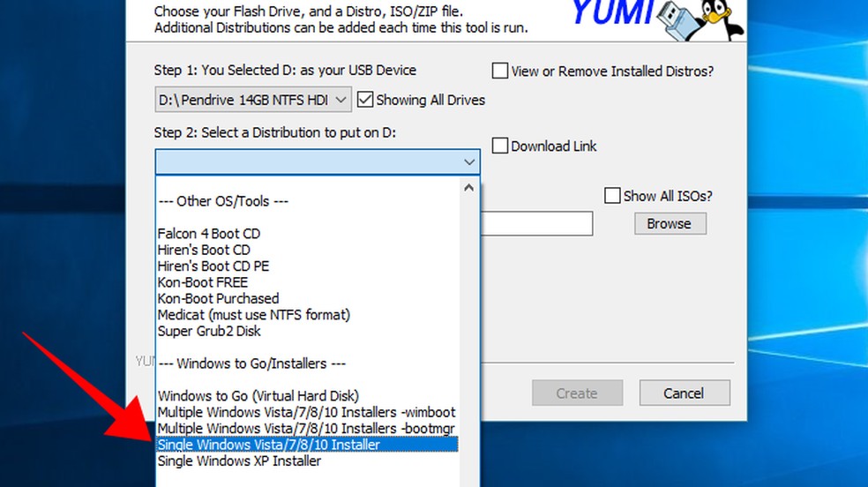Click the Browse button
Viewport: 868px width, 487px height.
coord(670,223)
